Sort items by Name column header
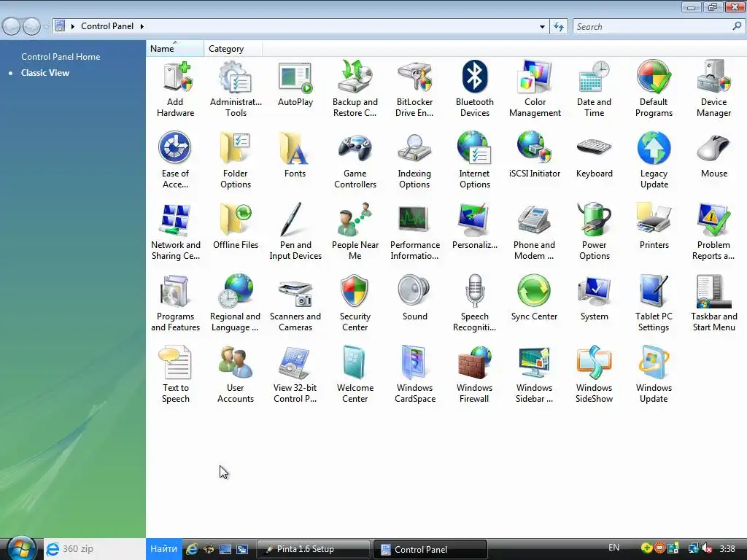747x560 pixels. tap(175, 49)
